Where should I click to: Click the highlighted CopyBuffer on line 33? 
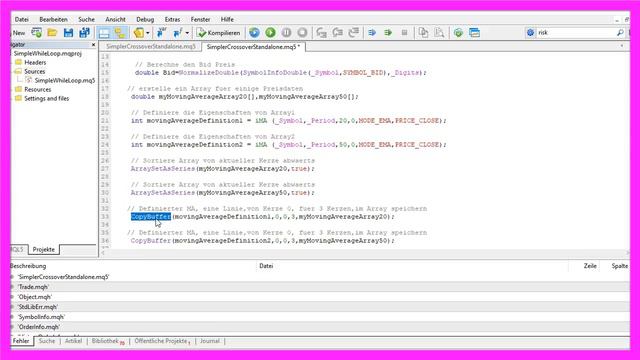click(x=151, y=217)
